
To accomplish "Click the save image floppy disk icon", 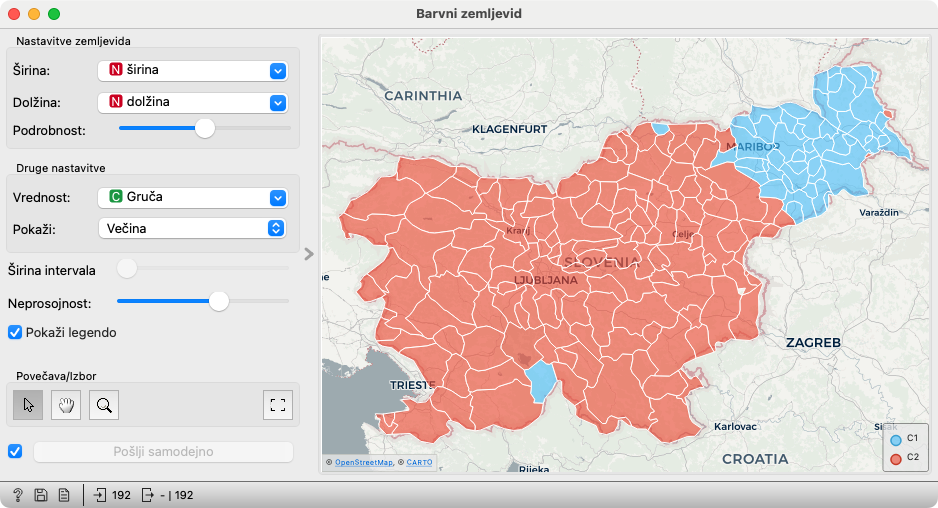I will pos(41,494).
